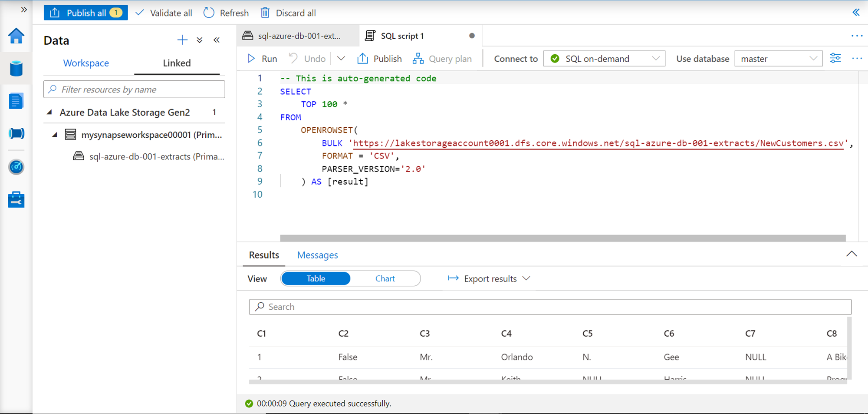Open the Integrate hub pipeline icon
Screen dimensions: 868x414
click(x=16, y=134)
